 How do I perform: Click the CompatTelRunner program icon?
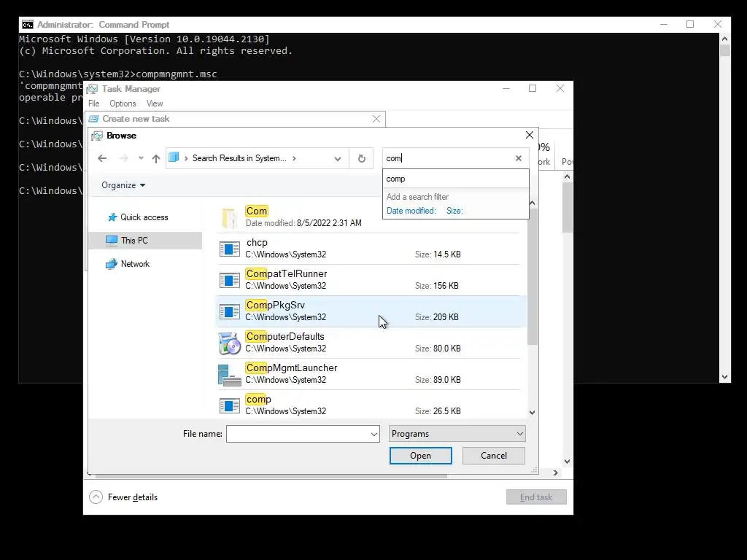[229, 280]
